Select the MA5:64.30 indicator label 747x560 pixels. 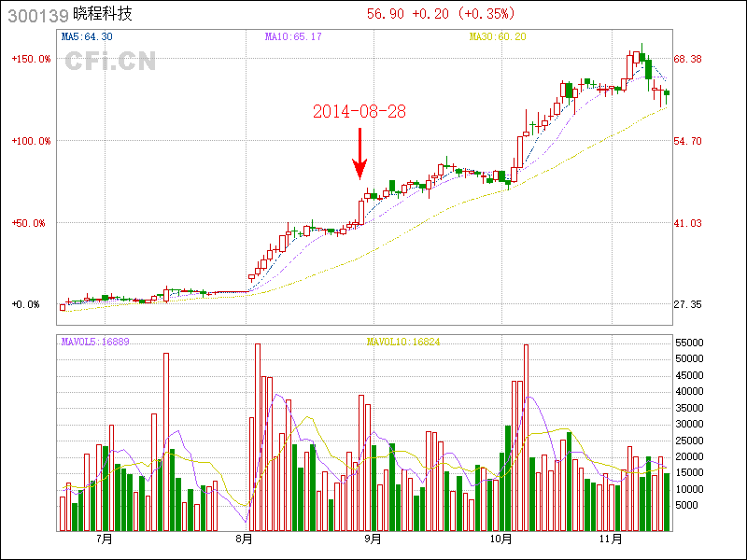point(87,36)
